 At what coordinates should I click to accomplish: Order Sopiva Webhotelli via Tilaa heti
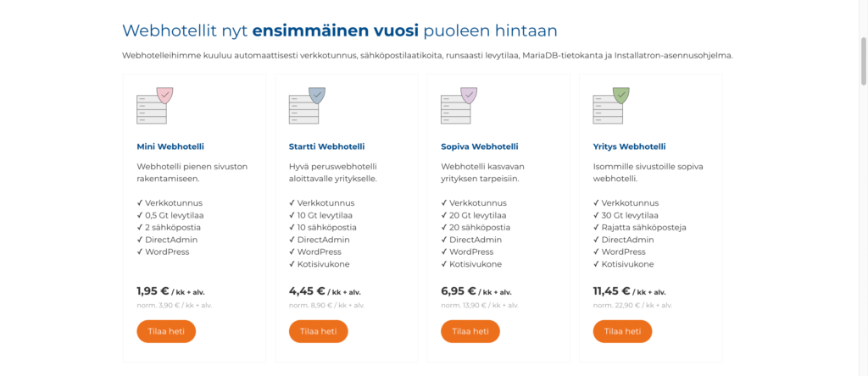pos(470,331)
